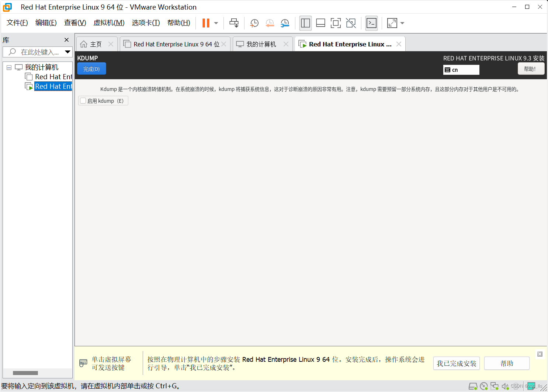This screenshot has height=392, width=548.
Task: Click the 帮助 button in notification bar
Action: pos(507,364)
